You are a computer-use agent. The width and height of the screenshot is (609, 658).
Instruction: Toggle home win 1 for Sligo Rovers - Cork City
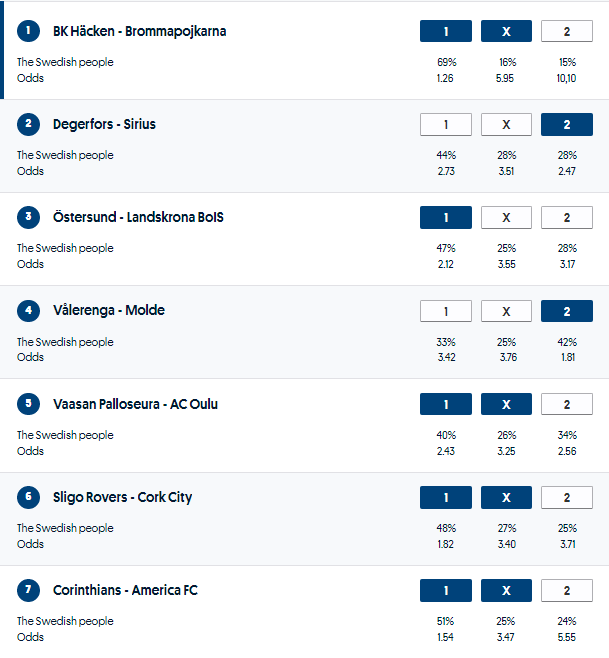click(x=446, y=497)
